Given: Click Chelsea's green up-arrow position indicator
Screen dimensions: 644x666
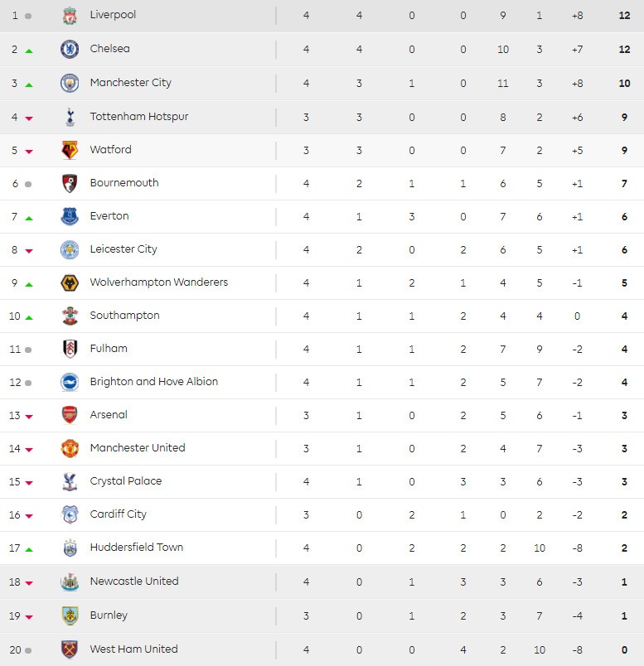Looking at the screenshot, I should tap(29, 51).
